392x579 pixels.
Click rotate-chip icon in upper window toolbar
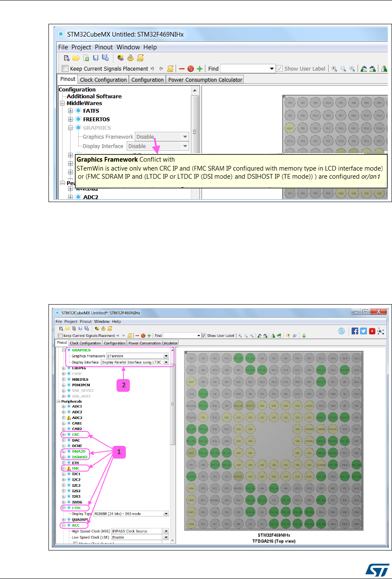364,68
